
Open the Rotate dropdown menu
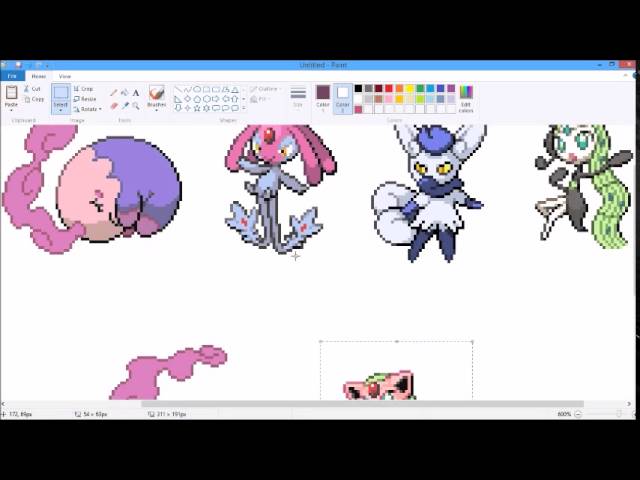88,109
